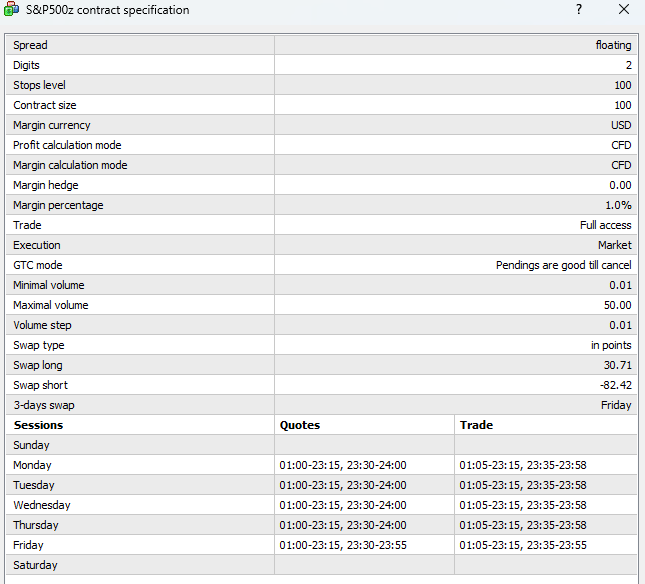Click the Digits value 2
The image size is (645, 584).
tap(629, 65)
